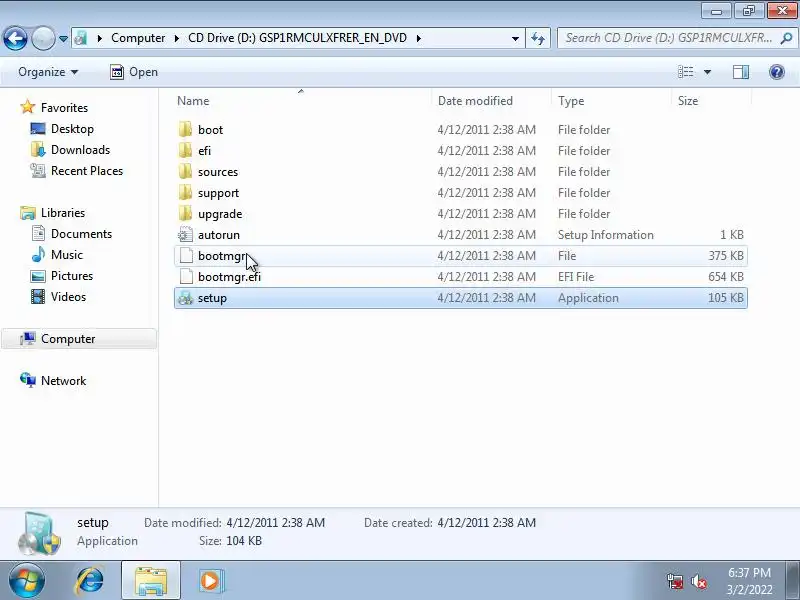800x600 pixels.
Task: Toggle the preview pane
Action: pos(741,72)
